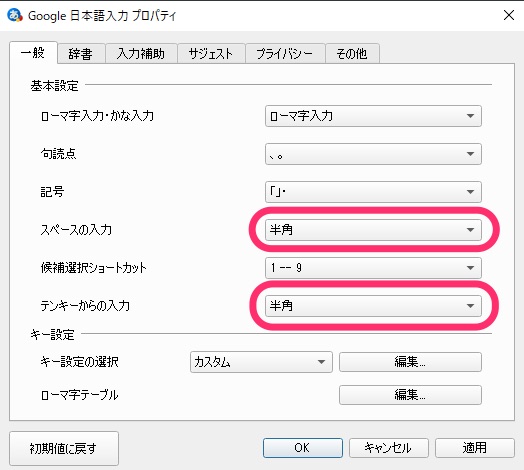Viewport: 524px width, 470px height.
Task: Select the サジェスト tab
Action: click(211, 53)
